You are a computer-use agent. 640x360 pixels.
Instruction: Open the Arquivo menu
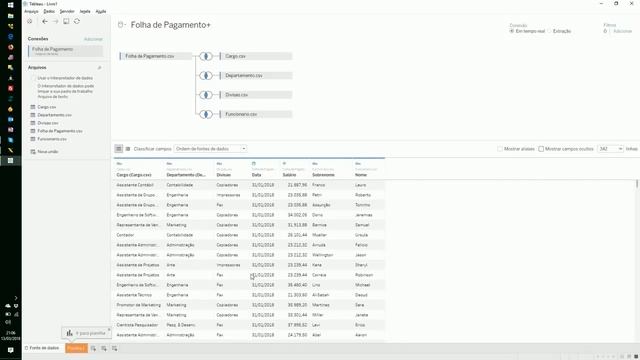point(31,11)
